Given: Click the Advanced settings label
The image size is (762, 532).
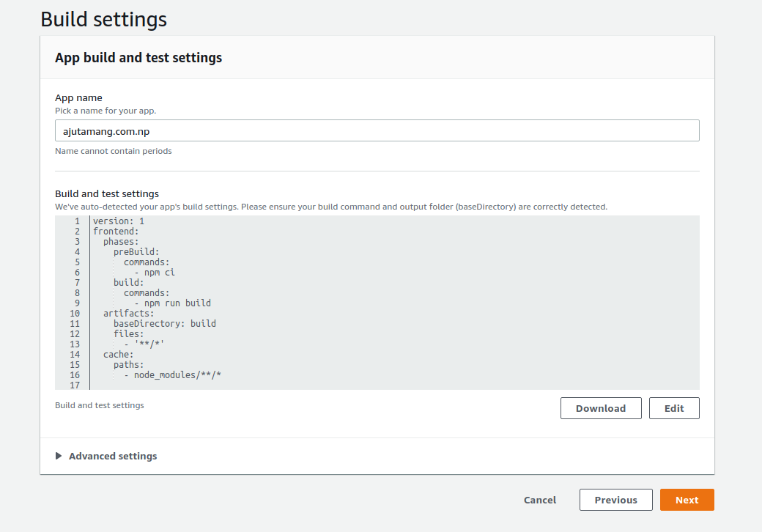Looking at the screenshot, I should (113, 456).
